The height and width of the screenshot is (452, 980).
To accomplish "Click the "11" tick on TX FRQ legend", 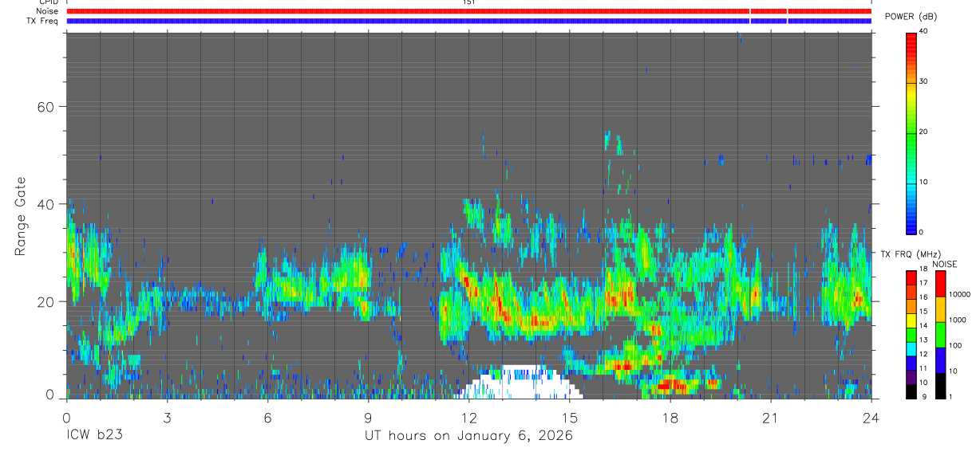I will (923, 369).
